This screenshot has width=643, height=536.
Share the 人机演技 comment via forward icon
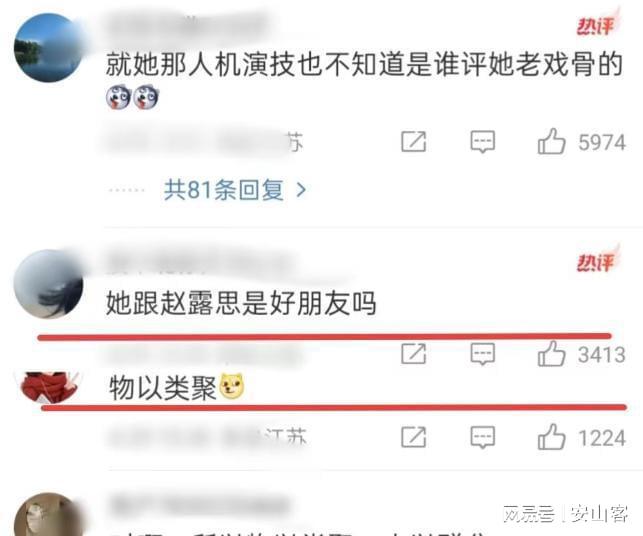pos(413,141)
